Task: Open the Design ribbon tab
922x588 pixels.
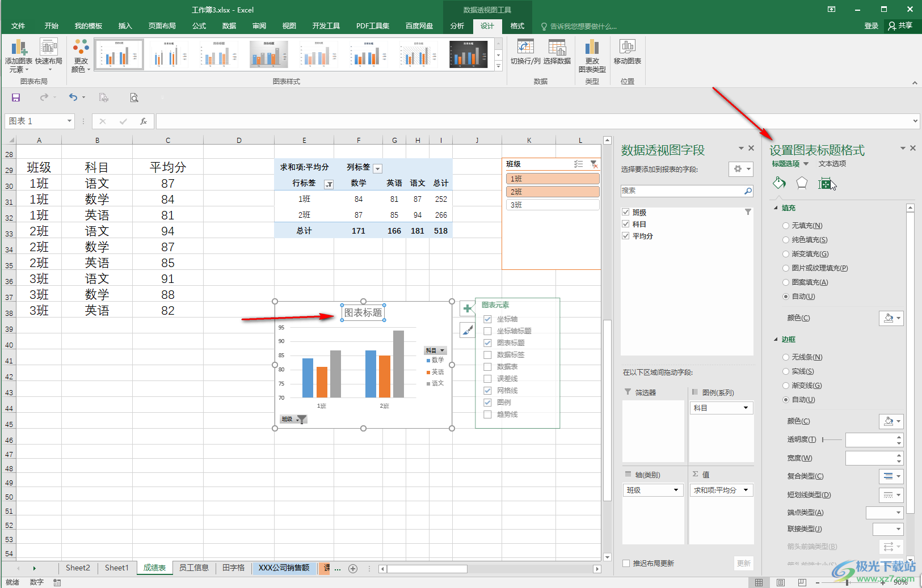Action: (487, 26)
